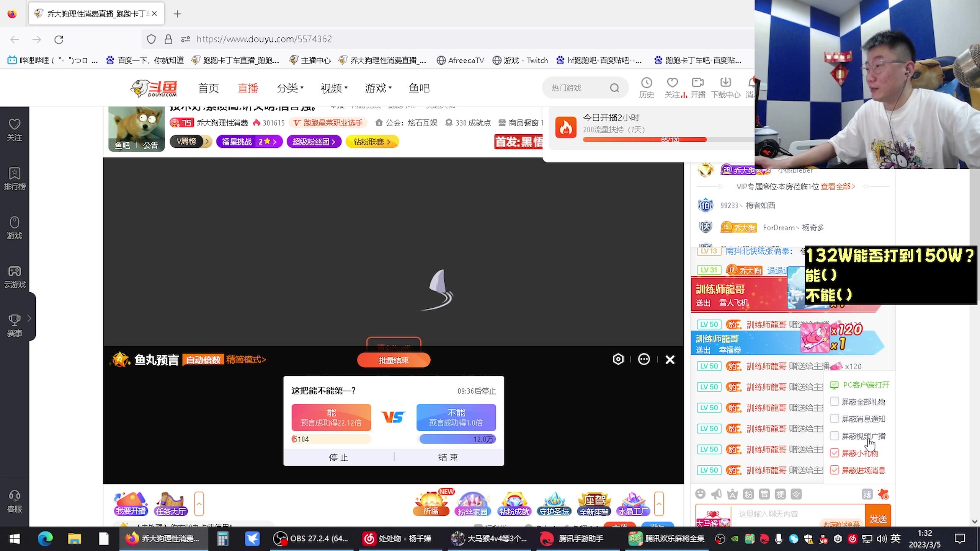The height and width of the screenshot is (551, 980).
Task: Click the 滤 danmaku filter icon
Action: click(867, 494)
